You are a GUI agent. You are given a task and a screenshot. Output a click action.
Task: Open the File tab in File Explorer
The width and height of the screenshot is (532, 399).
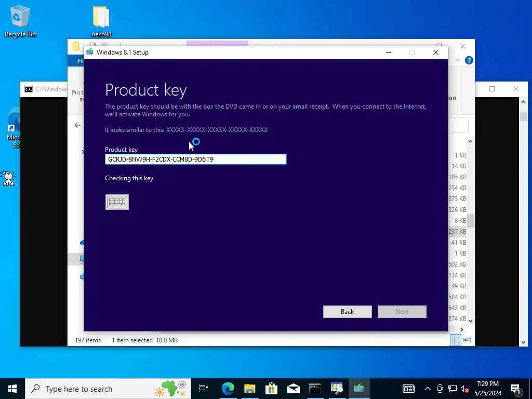[80, 61]
